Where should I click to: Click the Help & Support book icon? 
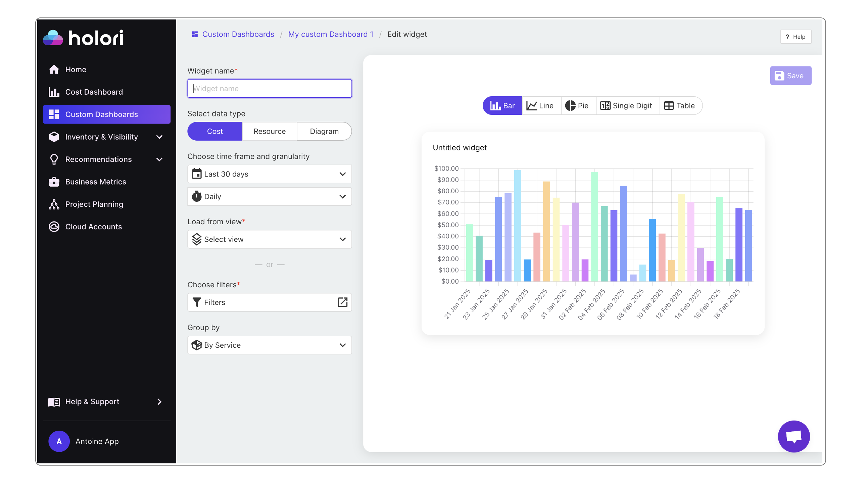[x=54, y=402]
